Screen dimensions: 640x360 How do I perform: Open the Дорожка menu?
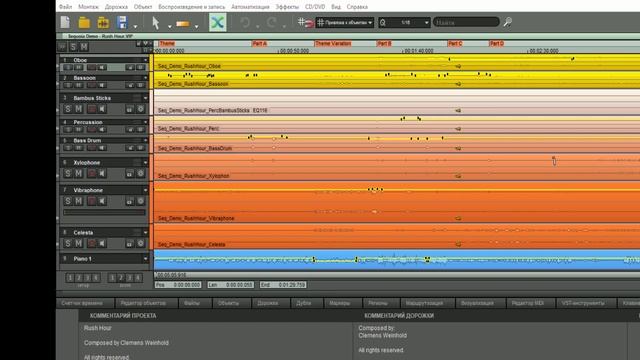pyautogui.click(x=116, y=7)
